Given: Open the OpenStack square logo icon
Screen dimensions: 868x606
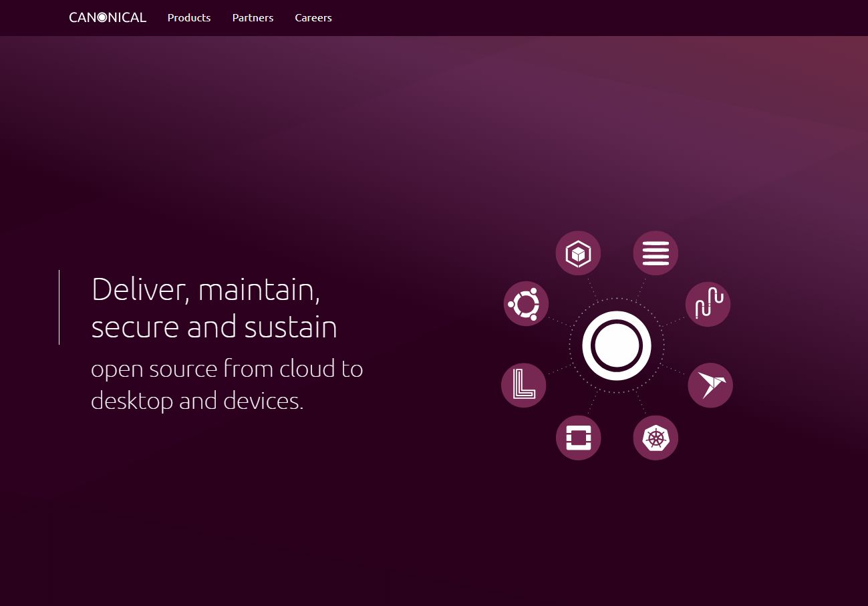Looking at the screenshot, I should click(x=578, y=438).
